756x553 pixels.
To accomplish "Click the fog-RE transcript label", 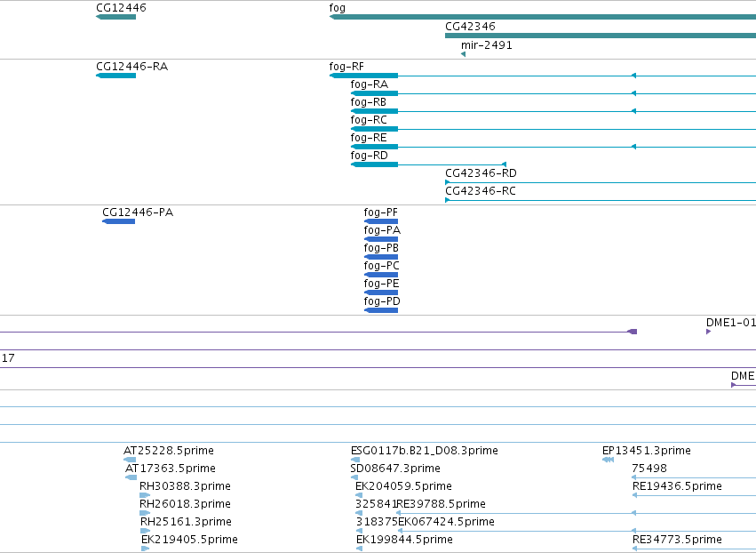I will point(369,138).
